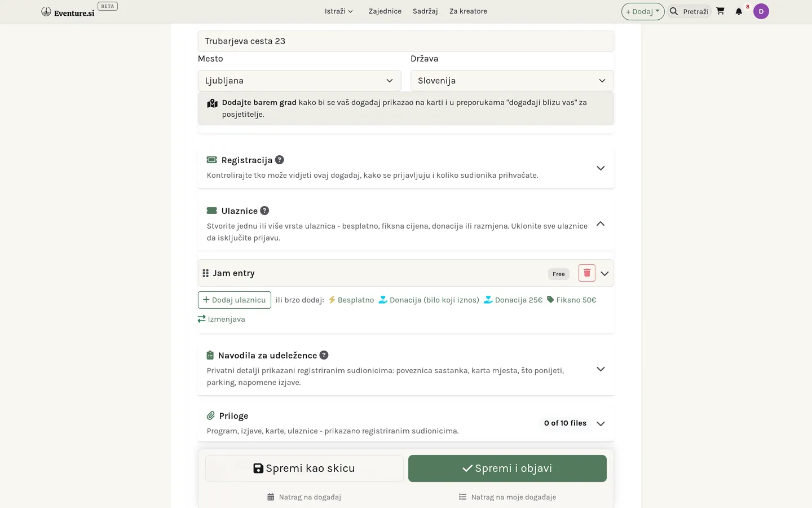Delete the Jam entry ticket

coord(587,273)
